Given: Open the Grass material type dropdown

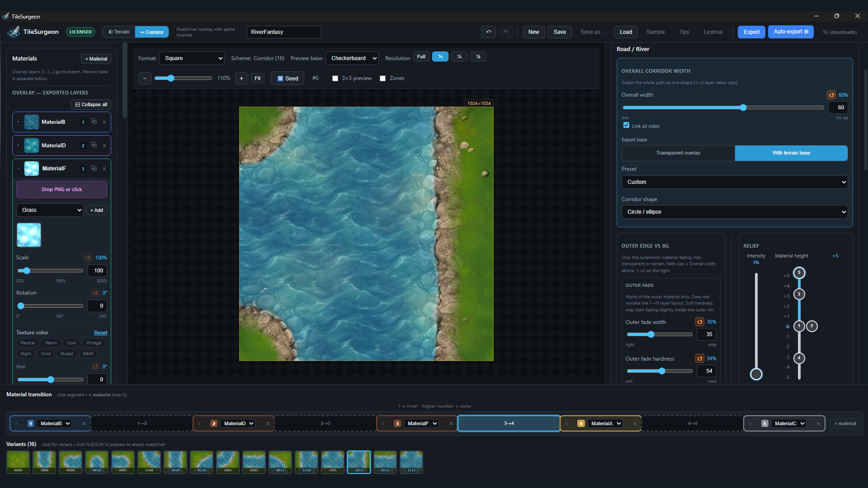Looking at the screenshot, I should point(50,210).
